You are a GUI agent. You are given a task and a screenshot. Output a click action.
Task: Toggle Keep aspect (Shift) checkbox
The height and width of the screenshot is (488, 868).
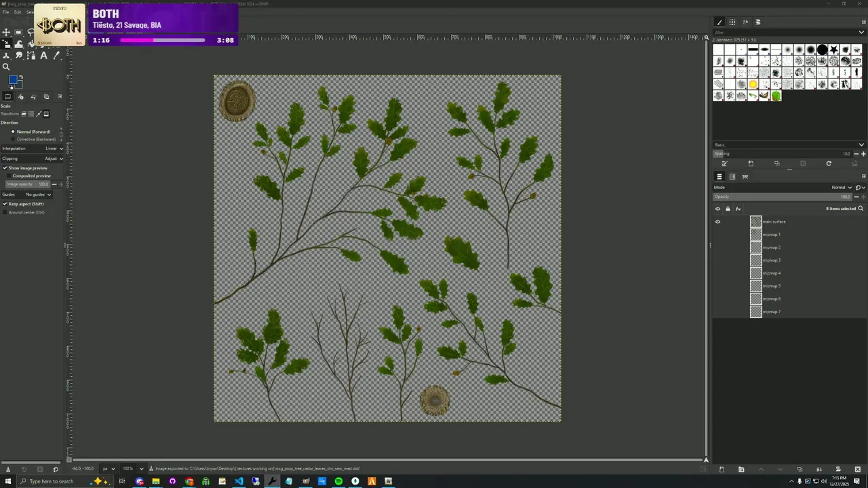[5, 204]
